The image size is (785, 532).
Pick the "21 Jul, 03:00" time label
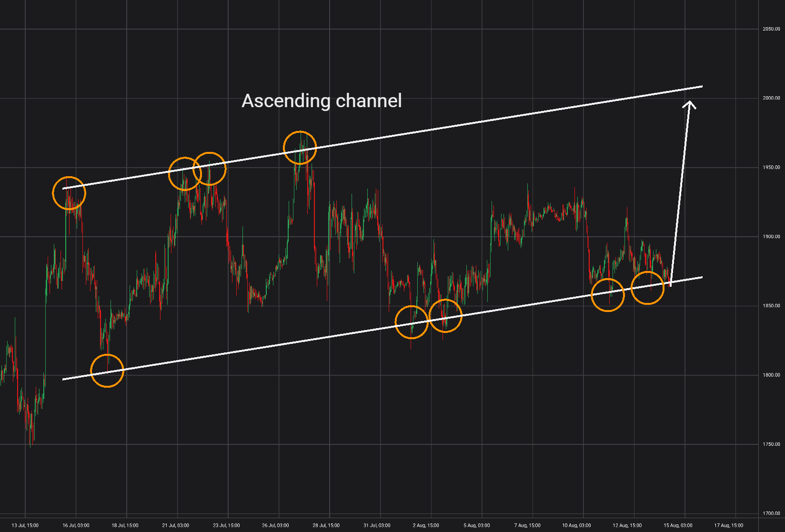click(x=175, y=525)
